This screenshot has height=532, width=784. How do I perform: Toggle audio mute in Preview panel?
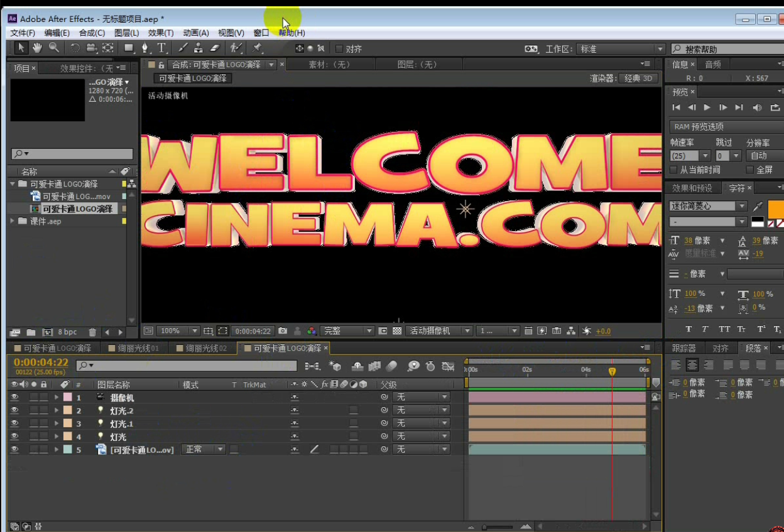(757, 107)
